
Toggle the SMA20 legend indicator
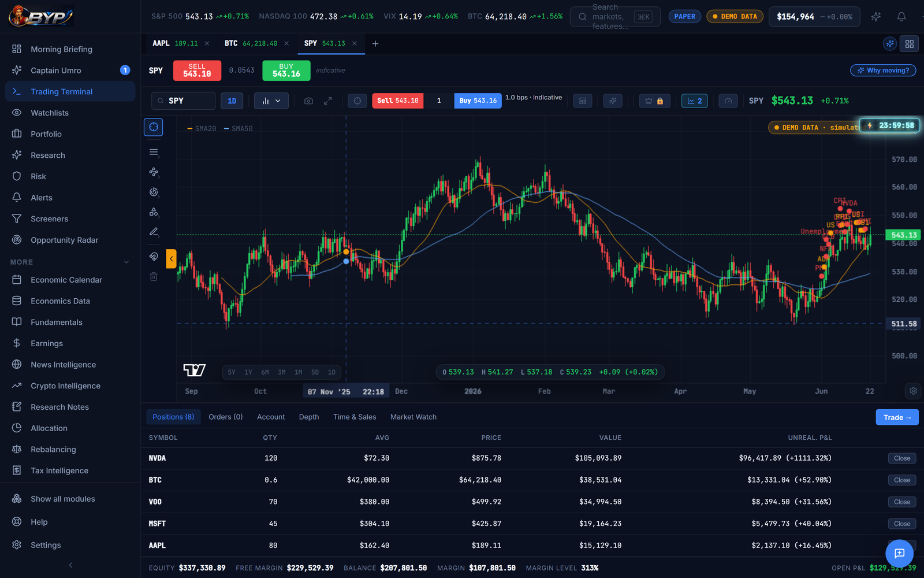tap(202, 129)
